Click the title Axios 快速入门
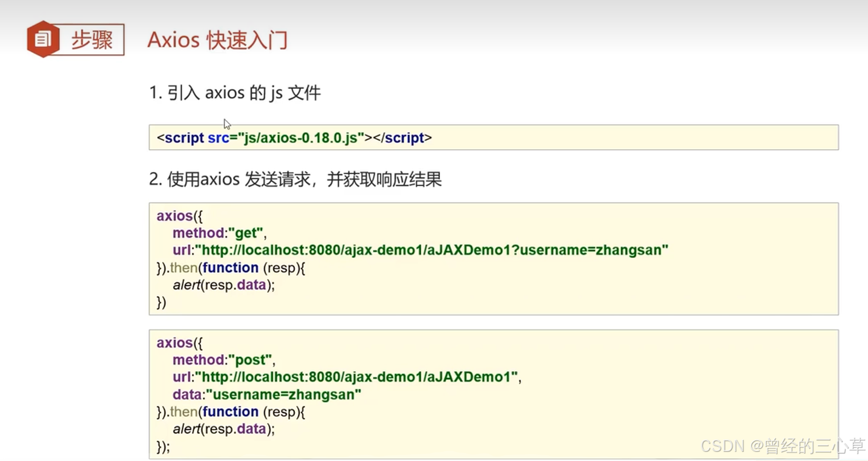 pyautogui.click(x=217, y=40)
